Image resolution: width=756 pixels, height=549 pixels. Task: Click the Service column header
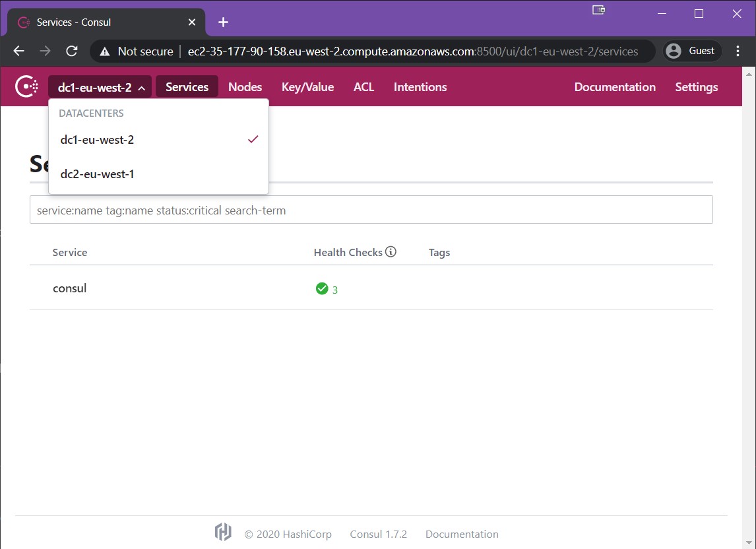pyautogui.click(x=70, y=252)
